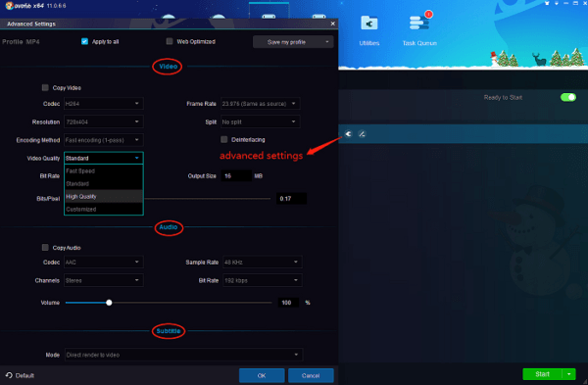Open the Frame Rate dropdown

[261, 104]
